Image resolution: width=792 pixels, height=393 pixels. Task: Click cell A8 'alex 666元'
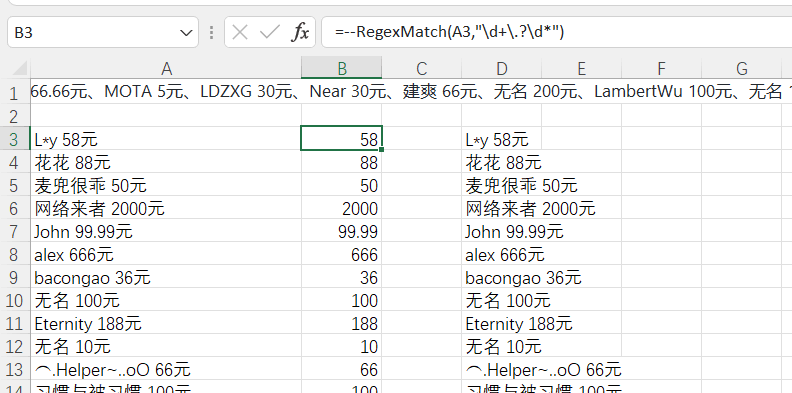[x=166, y=254]
